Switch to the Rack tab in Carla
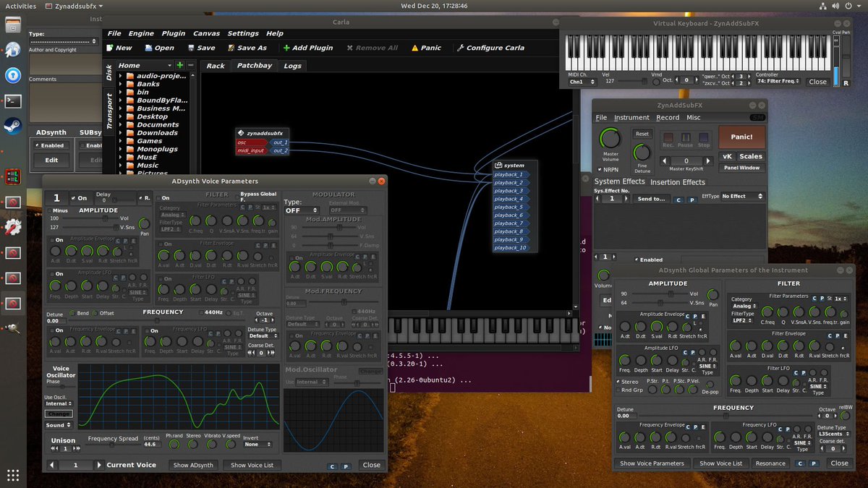The height and width of the screenshot is (488, 868). [x=216, y=66]
